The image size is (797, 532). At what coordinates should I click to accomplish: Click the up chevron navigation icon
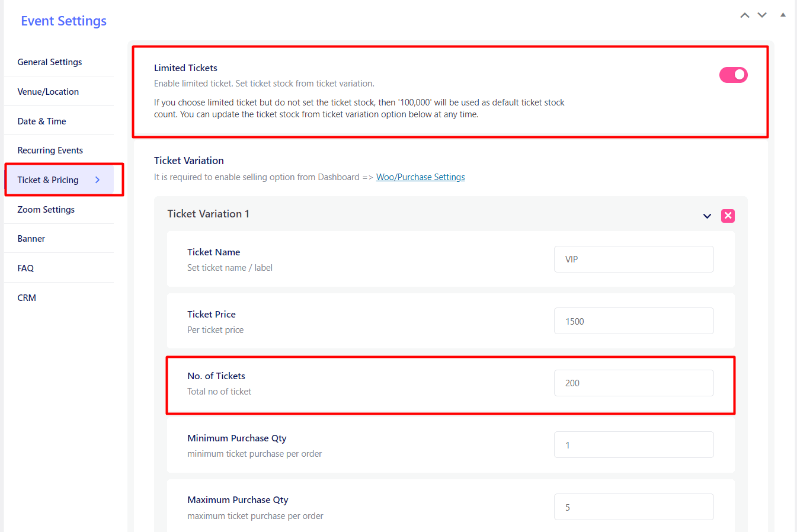coord(745,15)
